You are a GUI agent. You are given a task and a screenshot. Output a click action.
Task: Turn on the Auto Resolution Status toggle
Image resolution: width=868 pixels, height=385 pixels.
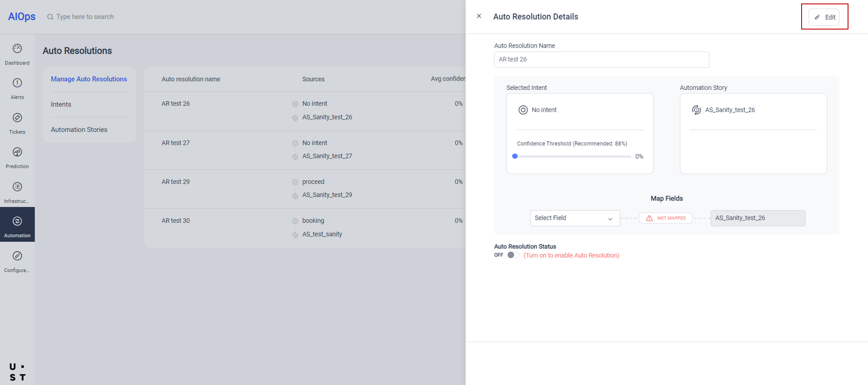(513, 255)
